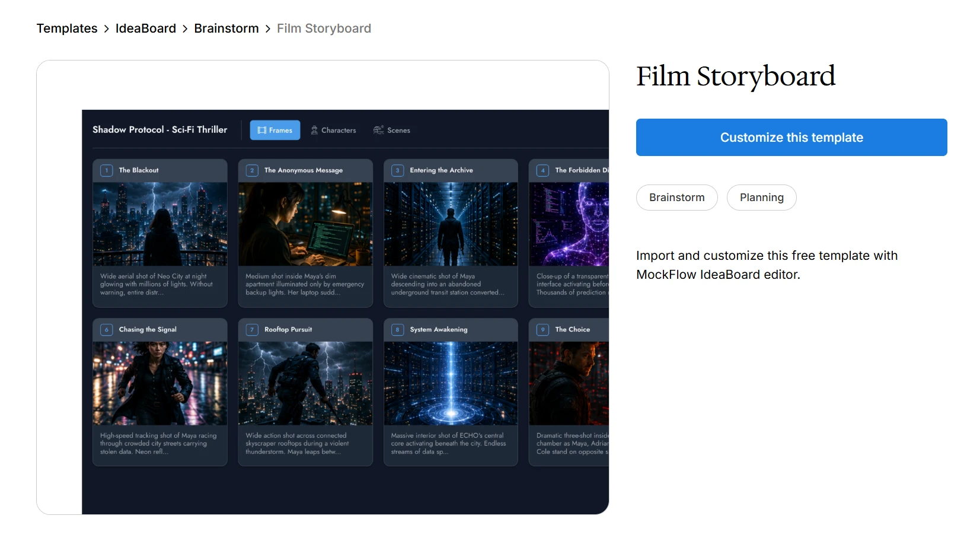Go to IdeaBoard breadcrumb
This screenshot has width=980, height=541.
[146, 28]
